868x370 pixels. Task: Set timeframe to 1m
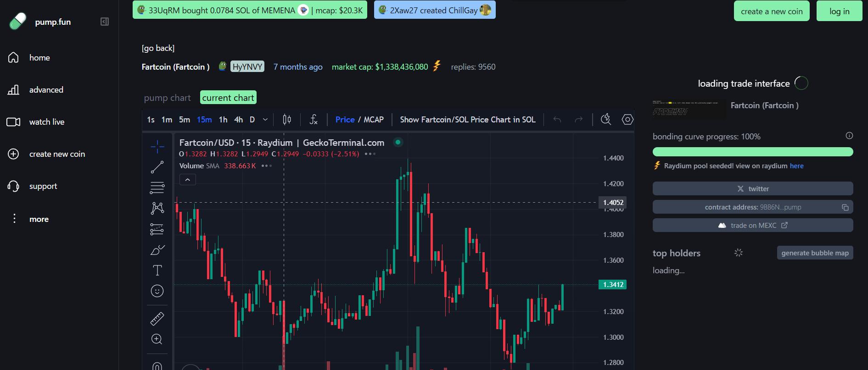click(x=167, y=120)
